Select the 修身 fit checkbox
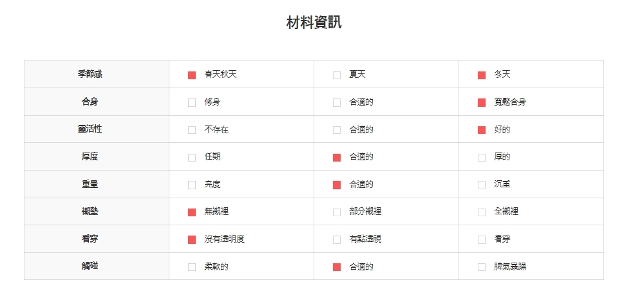Screen dimensions: 644x289 pos(192,102)
